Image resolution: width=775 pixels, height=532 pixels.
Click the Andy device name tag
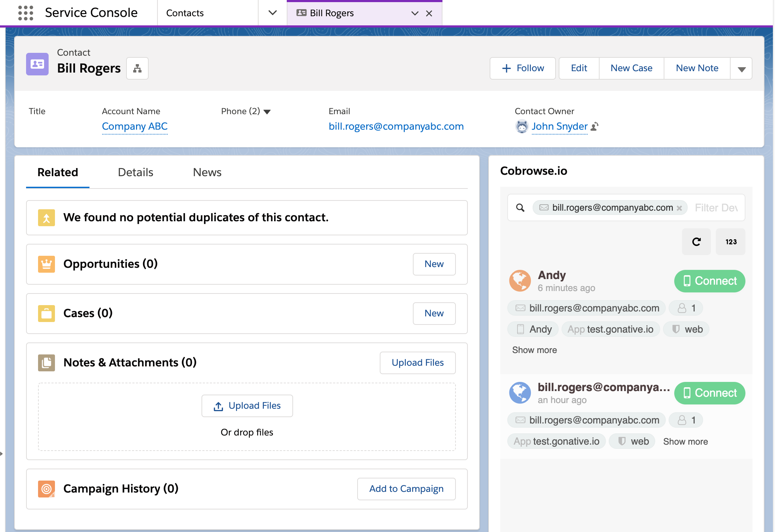[x=533, y=329]
